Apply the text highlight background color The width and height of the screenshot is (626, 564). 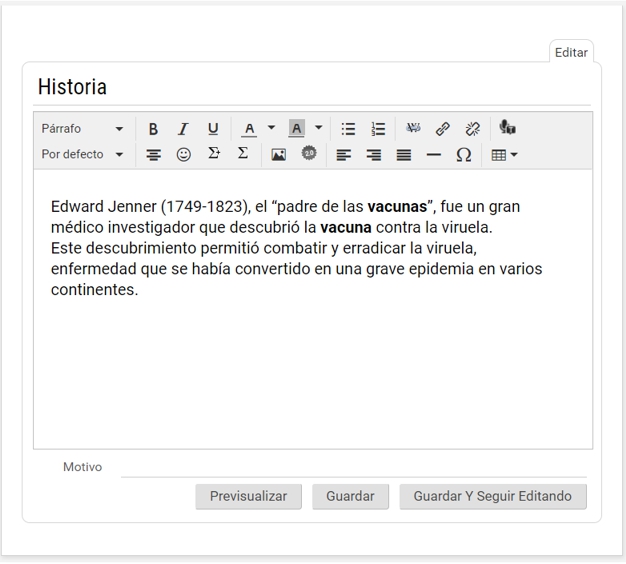click(296, 129)
